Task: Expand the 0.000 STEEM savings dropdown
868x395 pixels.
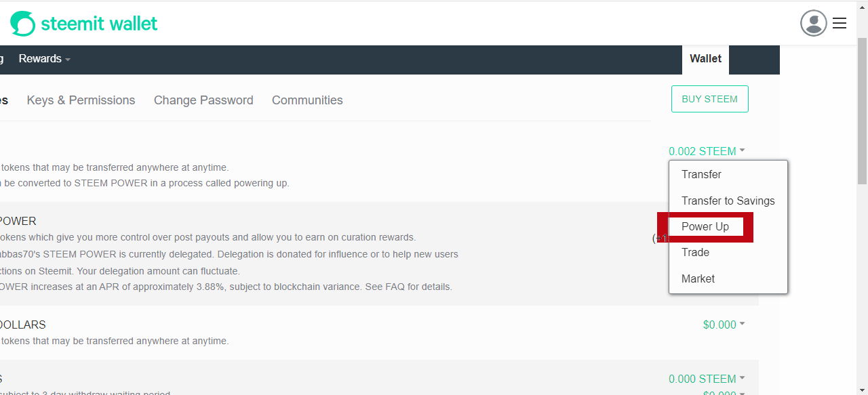Action: click(707, 379)
